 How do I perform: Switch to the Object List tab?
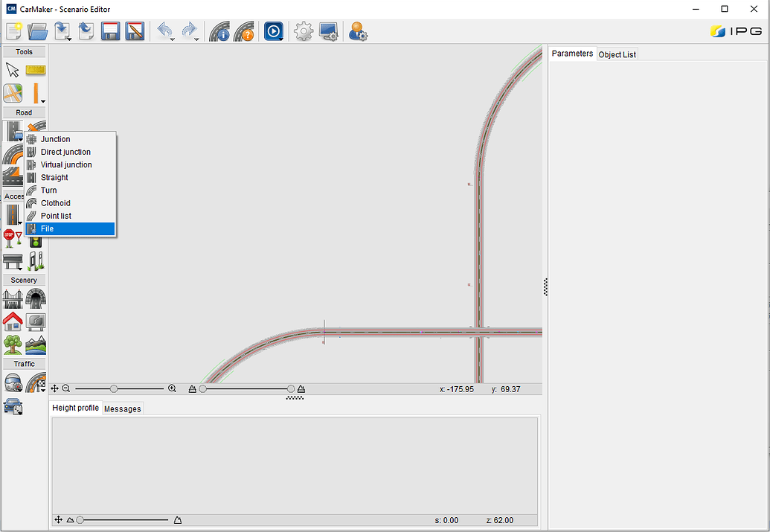(617, 54)
